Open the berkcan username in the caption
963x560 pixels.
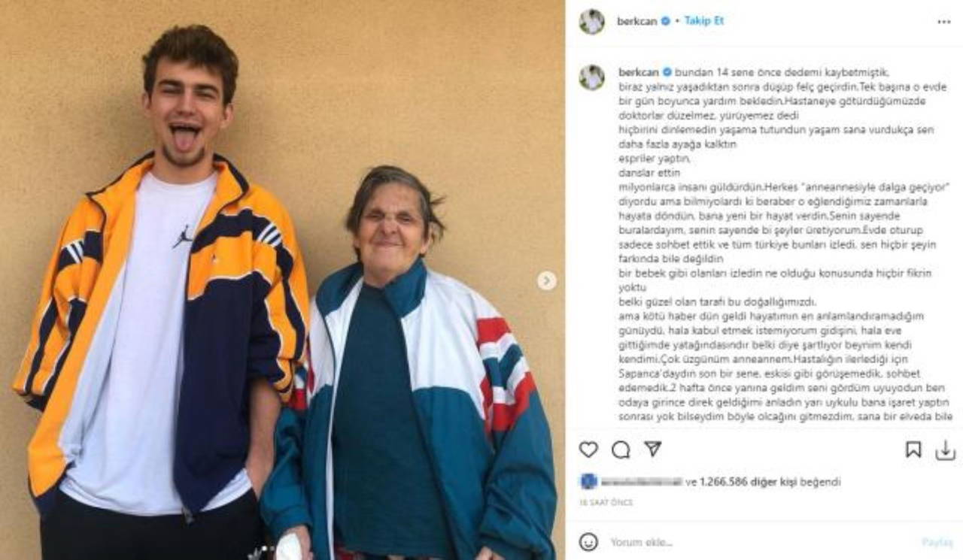[639, 73]
